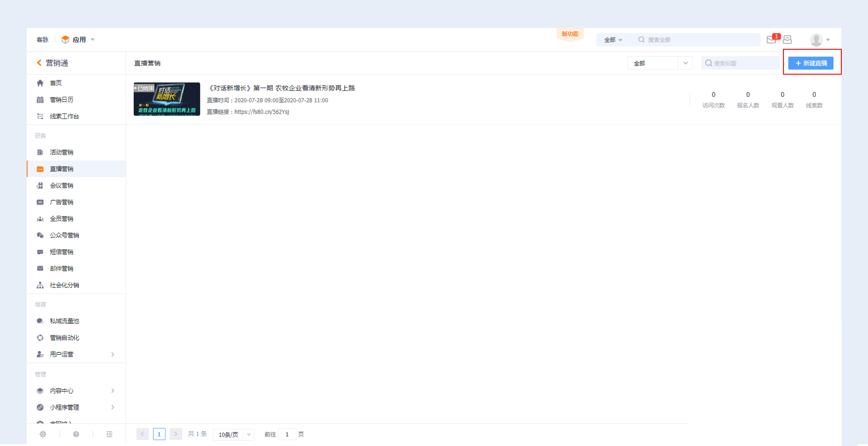This screenshot has height=446, width=868.
Task: Open the 《对话新增长》 live title
Action: 281,88
